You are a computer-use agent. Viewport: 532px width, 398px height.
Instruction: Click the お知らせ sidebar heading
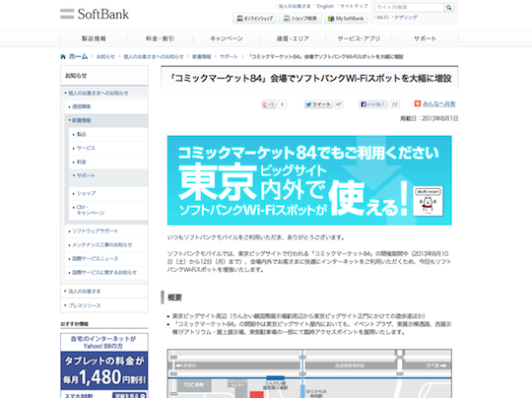pos(76,76)
